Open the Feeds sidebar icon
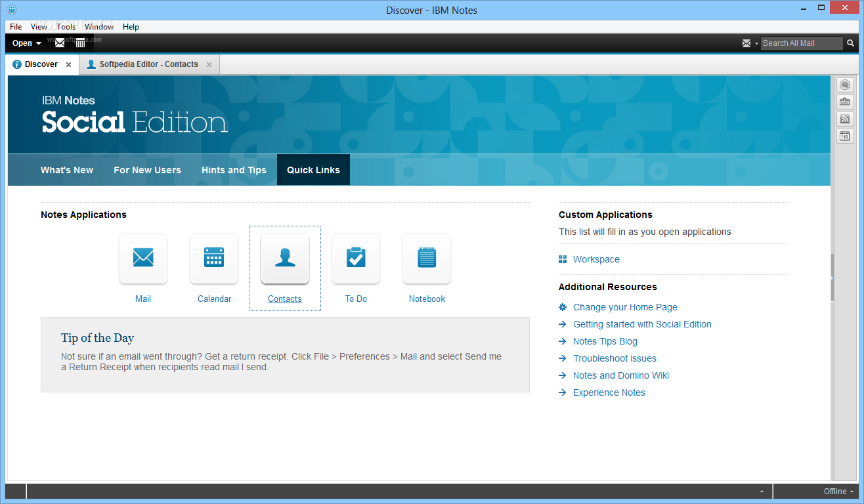This screenshot has height=504, width=864. click(x=845, y=119)
